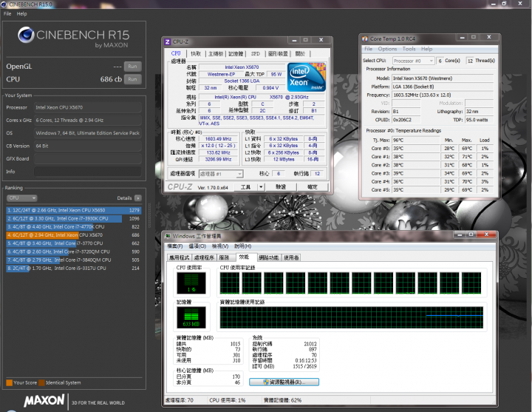Open the Cinebench Help menu
The height and width of the screenshot is (412, 532).
point(21,13)
